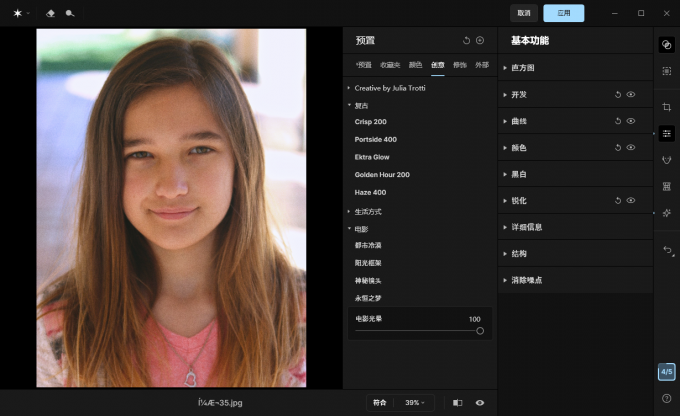This screenshot has width=680, height=416.
Task: Switch to the 颜色 presets tab
Action: point(415,65)
